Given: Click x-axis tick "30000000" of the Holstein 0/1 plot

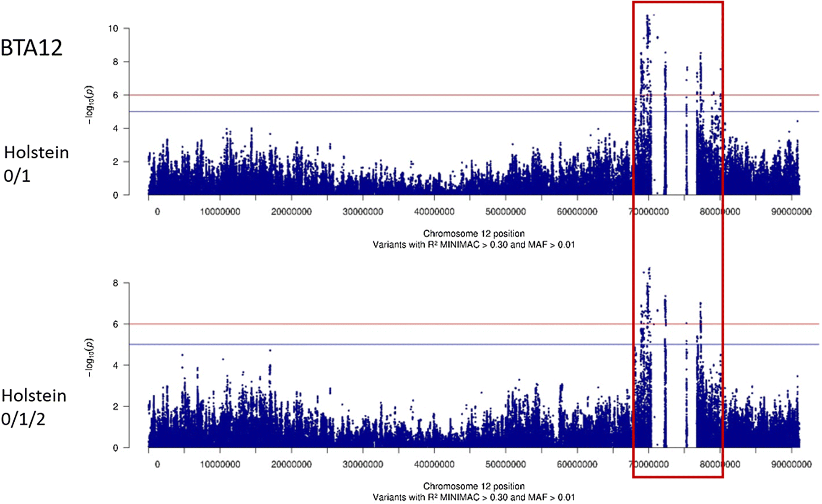Looking at the screenshot, I should click(363, 212).
